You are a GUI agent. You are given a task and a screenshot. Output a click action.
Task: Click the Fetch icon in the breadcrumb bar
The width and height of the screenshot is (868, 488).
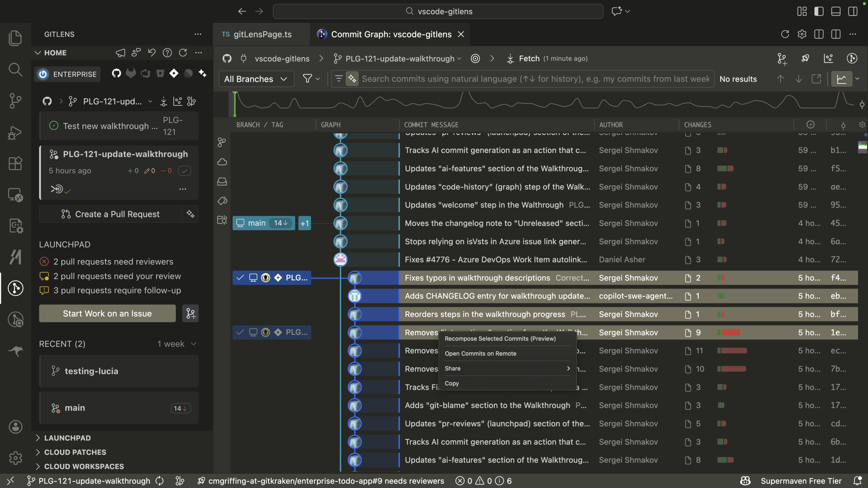coord(510,58)
